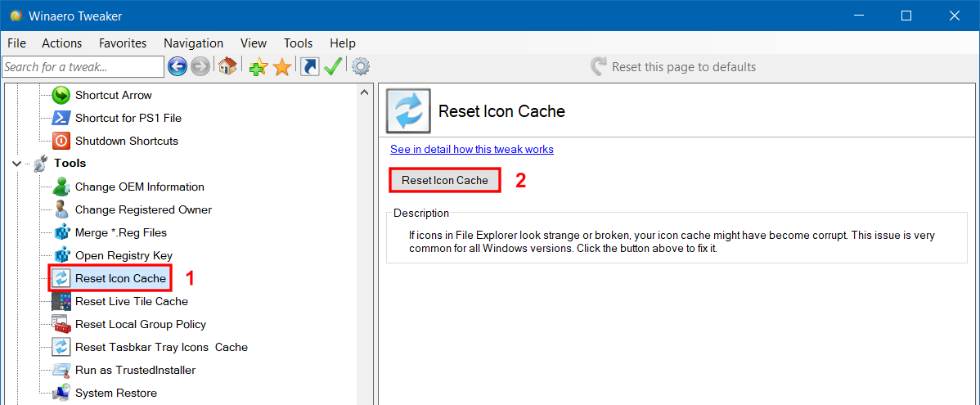980x405 pixels.
Task: Go to the Home page icon
Action: pyautogui.click(x=227, y=66)
